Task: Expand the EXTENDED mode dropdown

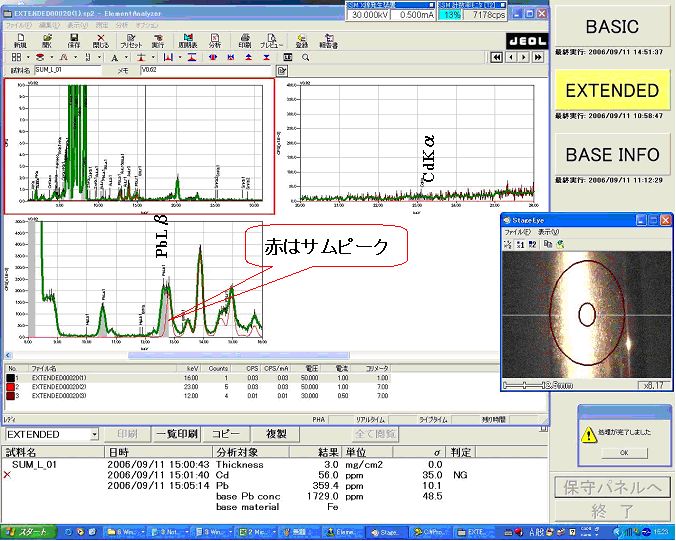Action: pos(94,435)
